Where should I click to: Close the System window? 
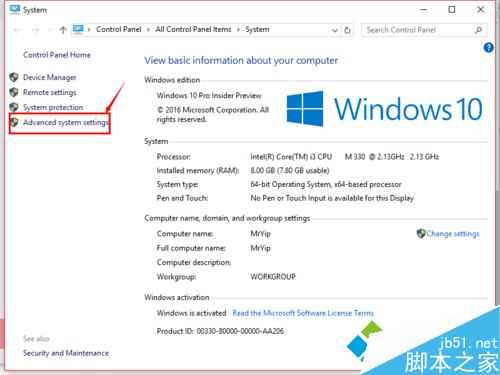point(480,10)
